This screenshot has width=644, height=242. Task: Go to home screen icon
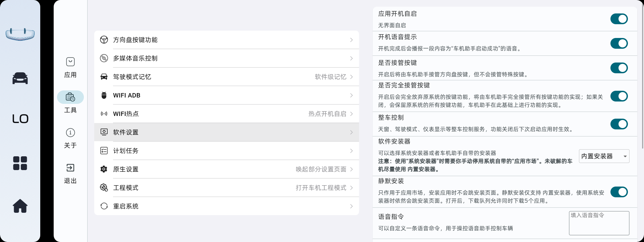pos(20,206)
